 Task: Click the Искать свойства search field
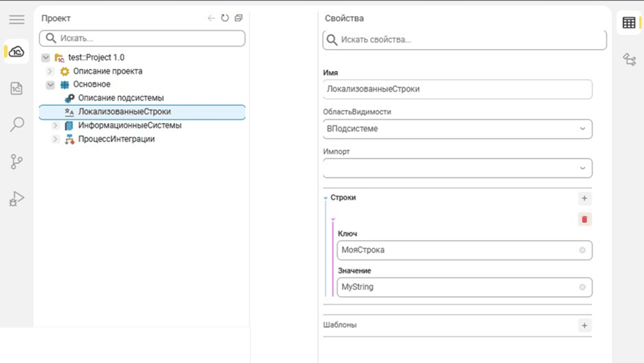pos(469,40)
